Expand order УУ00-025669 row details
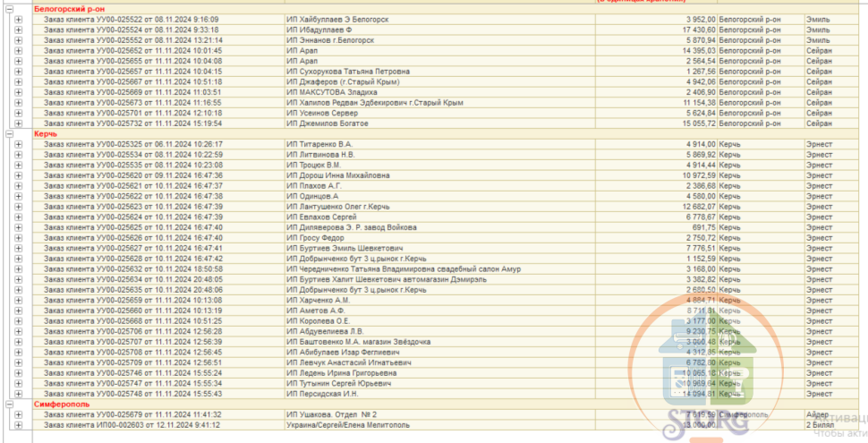Viewport: 868px width, 443px height. click(x=18, y=92)
